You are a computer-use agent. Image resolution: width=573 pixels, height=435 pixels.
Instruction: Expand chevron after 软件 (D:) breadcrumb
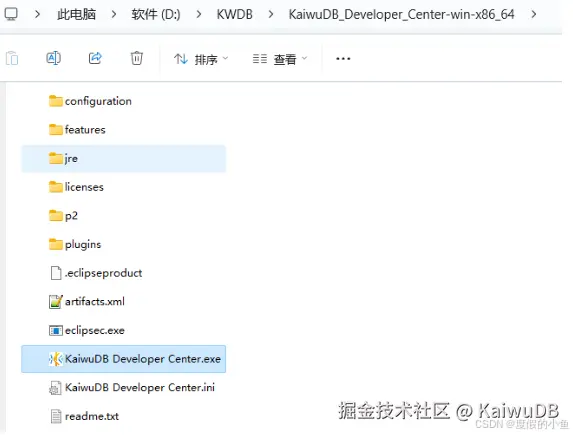click(198, 15)
